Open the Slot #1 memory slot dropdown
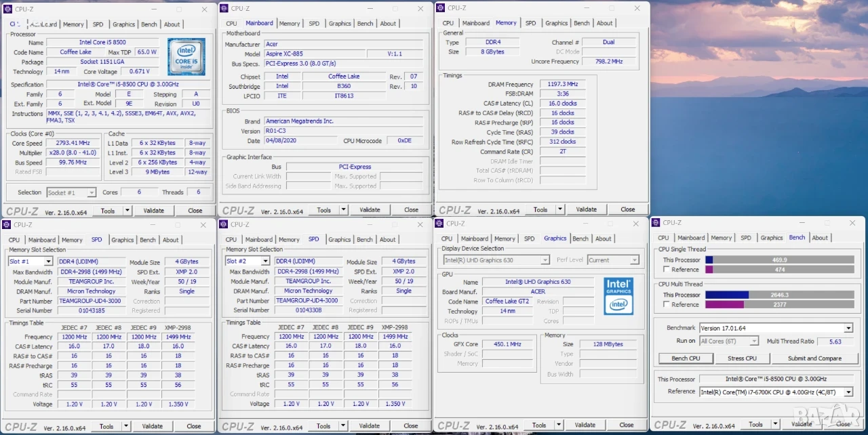Screen dimensions: 868x435 click(x=48, y=262)
